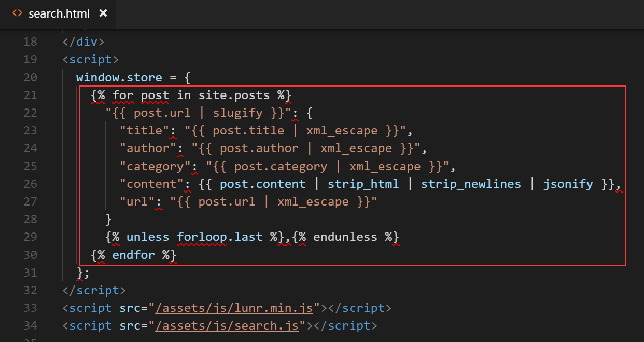Image resolution: width=644 pixels, height=342 pixels.
Task: Click post.title in the code
Action: tap(248, 131)
